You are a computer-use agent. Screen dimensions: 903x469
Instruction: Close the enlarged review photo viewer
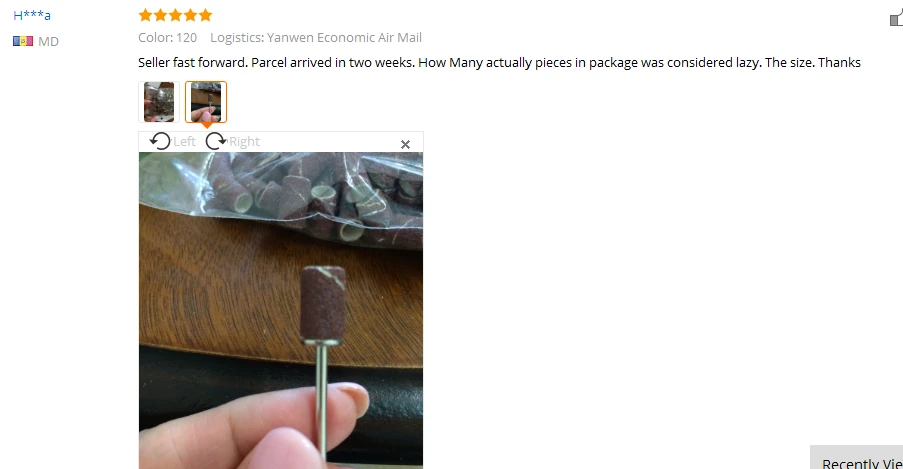(x=405, y=145)
